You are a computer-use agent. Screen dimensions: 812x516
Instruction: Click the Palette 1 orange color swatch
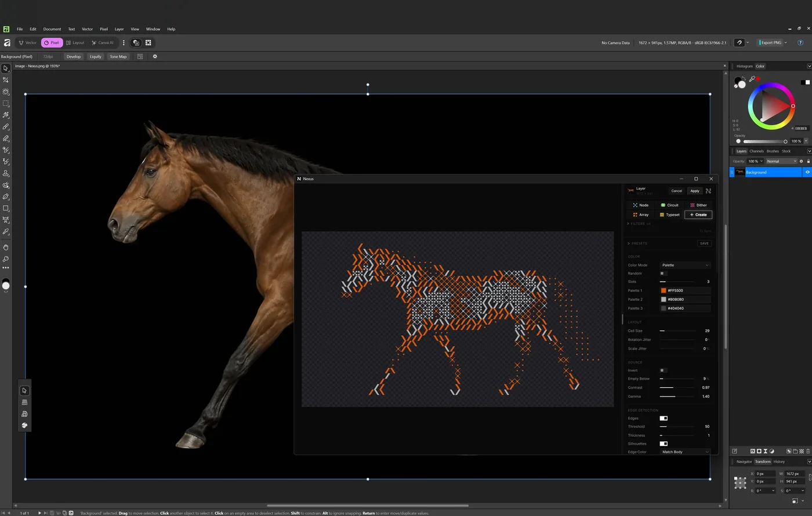coord(664,290)
